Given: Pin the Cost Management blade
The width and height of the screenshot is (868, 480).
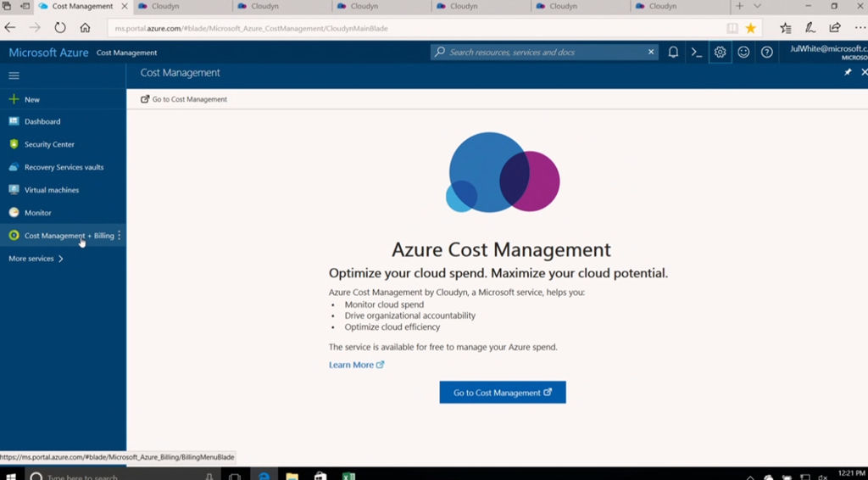Looking at the screenshot, I should pyautogui.click(x=847, y=73).
